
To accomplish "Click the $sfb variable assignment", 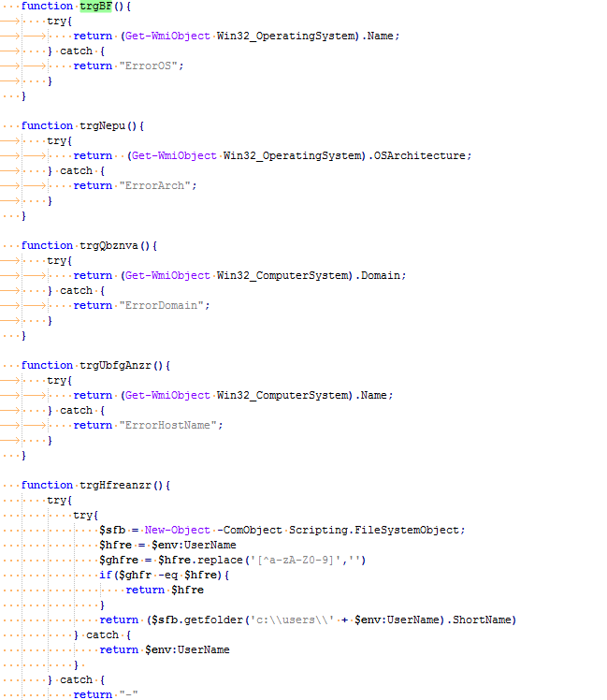I will coord(112,530).
